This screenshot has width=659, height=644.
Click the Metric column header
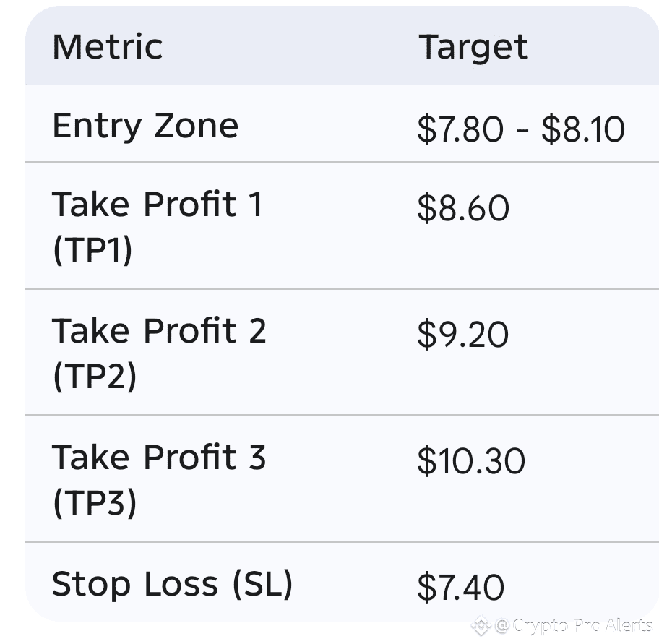click(107, 47)
